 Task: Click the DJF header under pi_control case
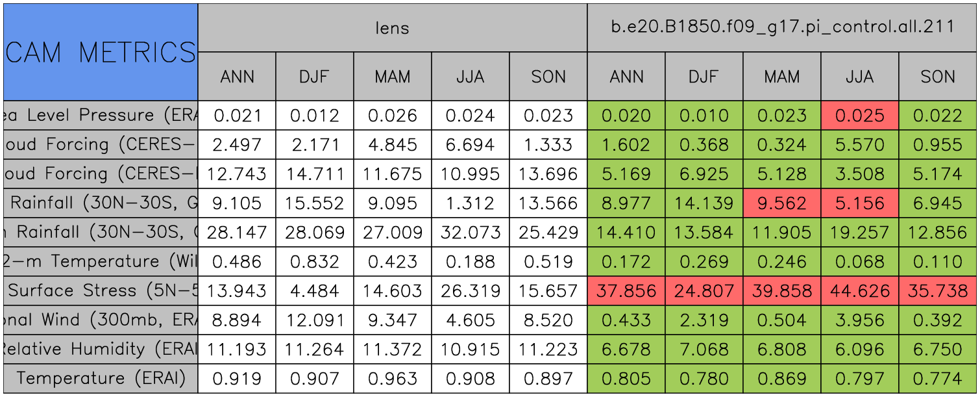(704, 77)
